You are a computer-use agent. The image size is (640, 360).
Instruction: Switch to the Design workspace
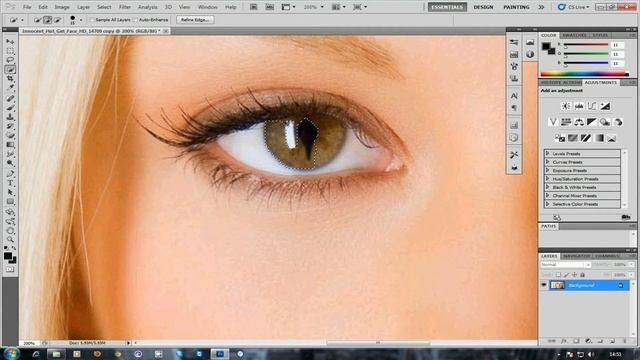tap(483, 7)
